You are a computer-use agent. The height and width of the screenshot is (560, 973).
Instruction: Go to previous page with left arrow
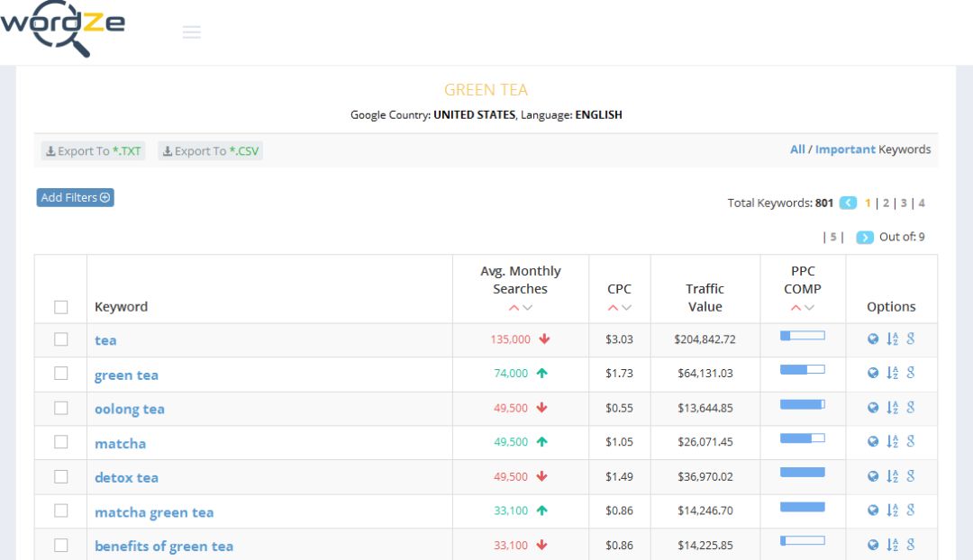(848, 203)
